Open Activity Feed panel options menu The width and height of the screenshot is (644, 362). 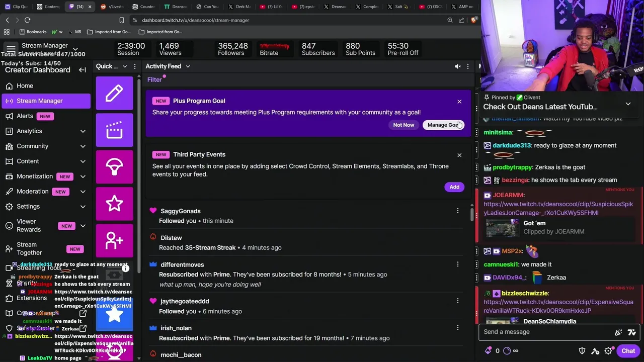[x=467, y=66]
